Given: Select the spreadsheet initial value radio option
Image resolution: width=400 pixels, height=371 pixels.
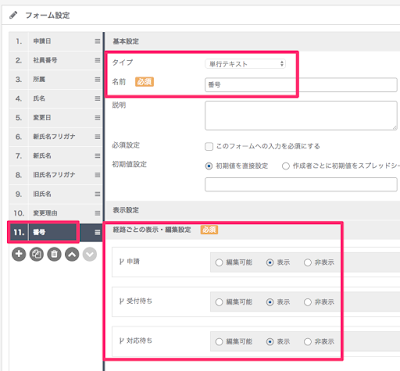Looking at the screenshot, I should [286, 166].
